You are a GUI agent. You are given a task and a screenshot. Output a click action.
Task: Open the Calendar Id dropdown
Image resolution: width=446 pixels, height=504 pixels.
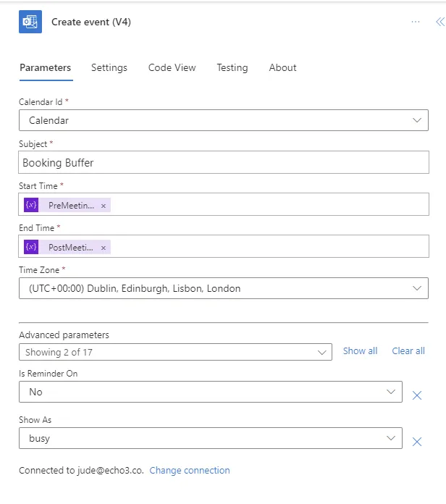(224, 120)
